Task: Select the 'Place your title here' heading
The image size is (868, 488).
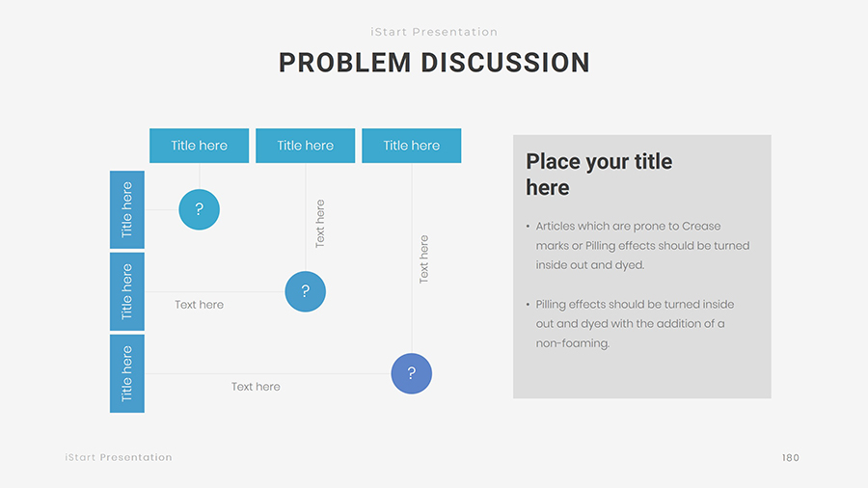Action: pyautogui.click(x=599, y=175)
